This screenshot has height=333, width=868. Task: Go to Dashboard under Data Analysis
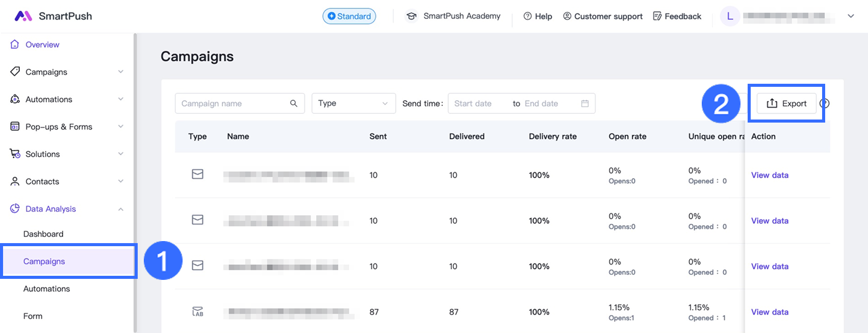[x=43, y=234]
